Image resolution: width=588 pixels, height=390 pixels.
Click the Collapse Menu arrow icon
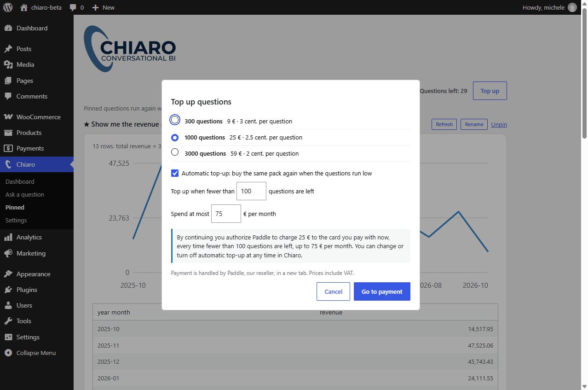click(8, 353)
